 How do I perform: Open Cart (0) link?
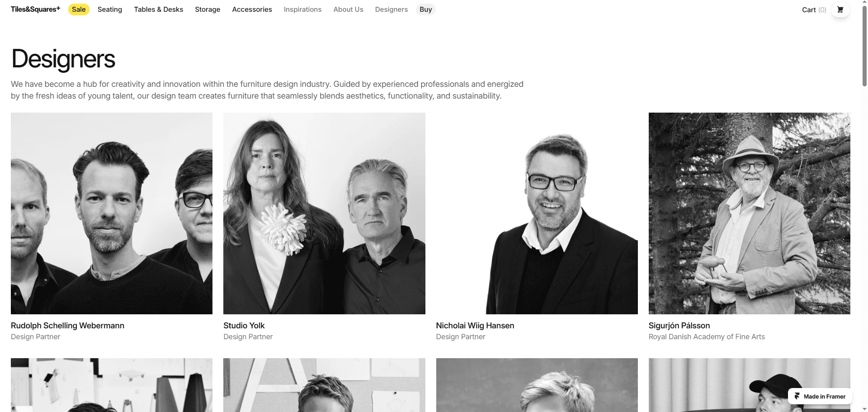pos(814,10)
